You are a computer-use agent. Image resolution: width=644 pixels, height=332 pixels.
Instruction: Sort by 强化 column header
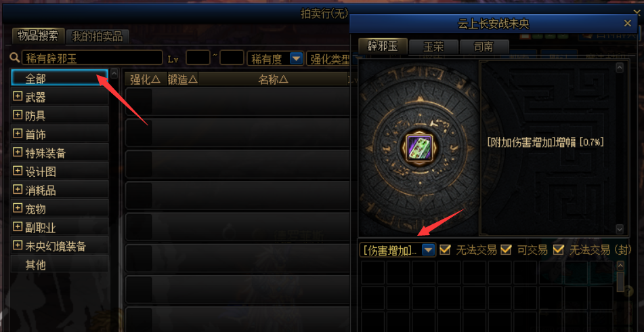click(x=146, y=79)
